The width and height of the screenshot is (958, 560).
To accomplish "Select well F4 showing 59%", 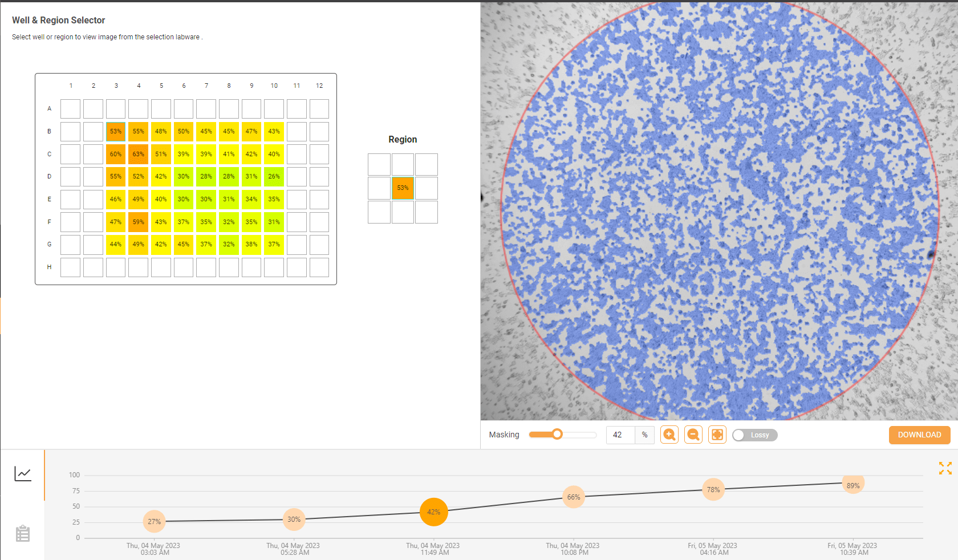I will pos(139,222).
